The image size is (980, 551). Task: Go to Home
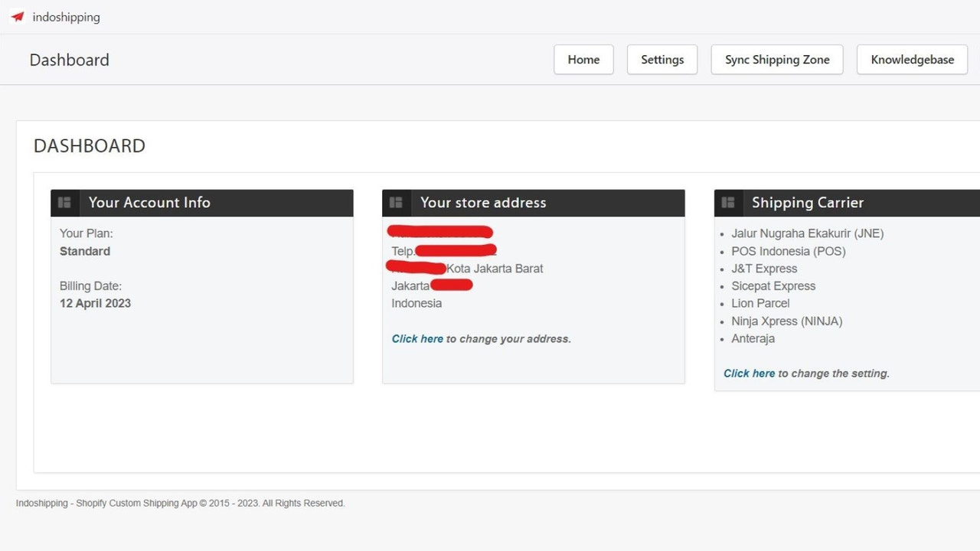point(583,59)
